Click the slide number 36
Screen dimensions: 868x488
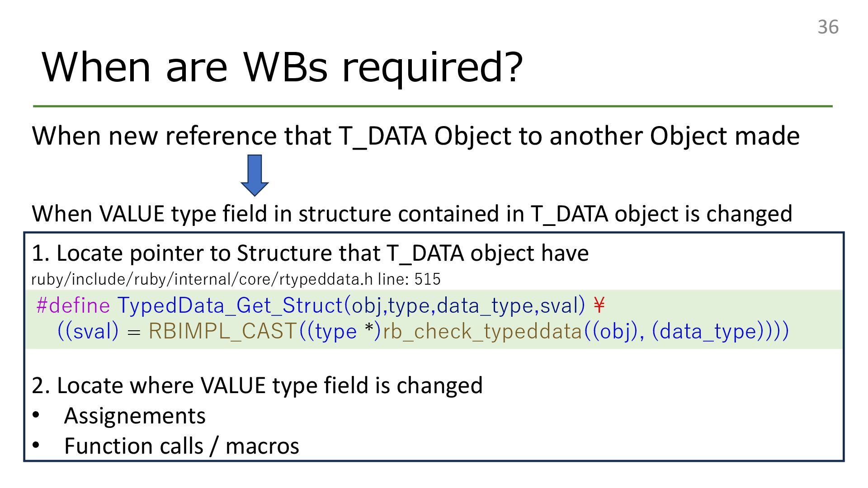click(828, 27)
